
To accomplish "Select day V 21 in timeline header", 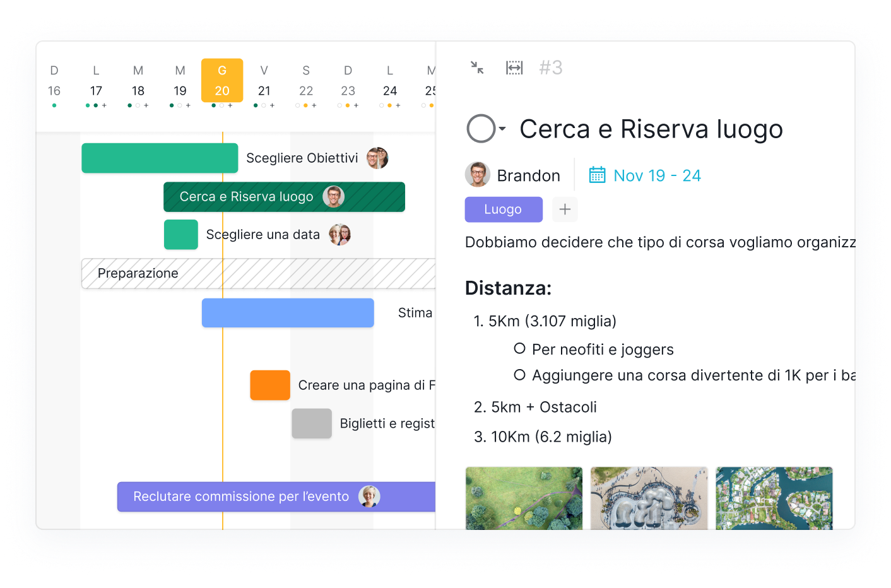I will (264, 81).
